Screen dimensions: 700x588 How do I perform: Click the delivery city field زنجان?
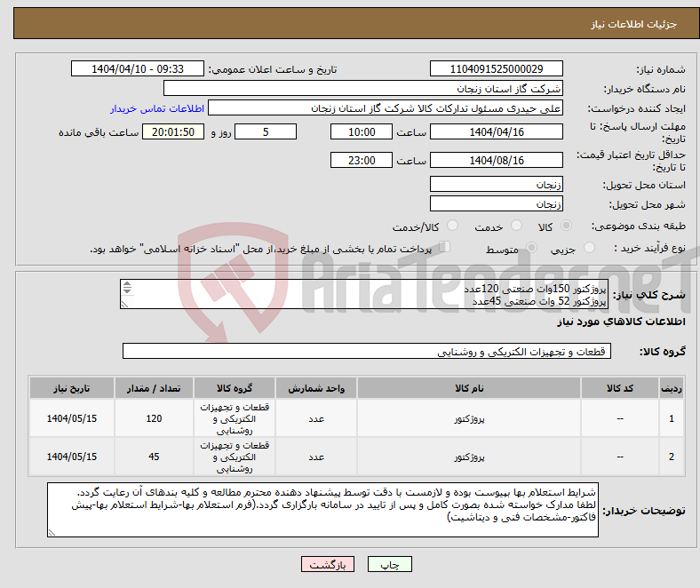tap(496, 203)
